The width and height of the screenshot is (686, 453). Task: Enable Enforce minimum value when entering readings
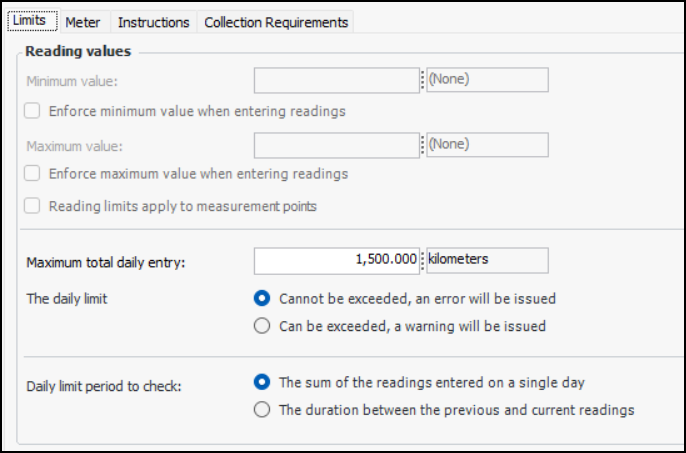(x=33, y=111)
